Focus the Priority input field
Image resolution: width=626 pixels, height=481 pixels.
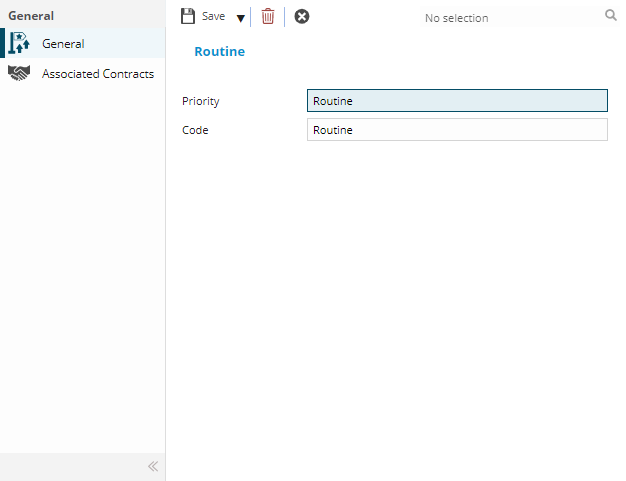click(456, 101)
